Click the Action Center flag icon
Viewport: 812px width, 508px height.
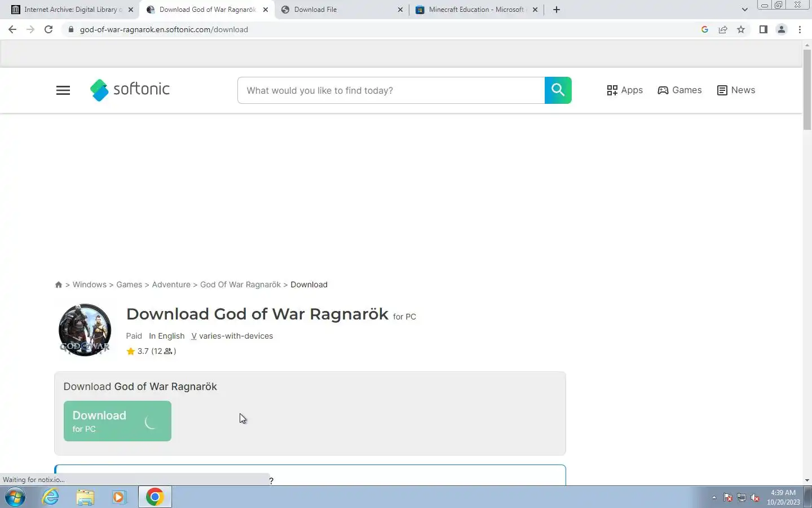(x=728, y=498)
